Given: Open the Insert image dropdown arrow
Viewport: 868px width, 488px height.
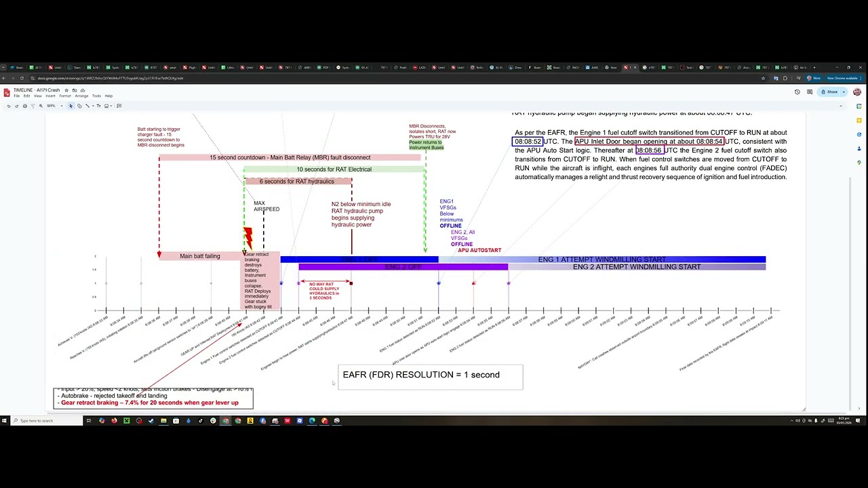Looking at the screenshot, I should point(111,106).
